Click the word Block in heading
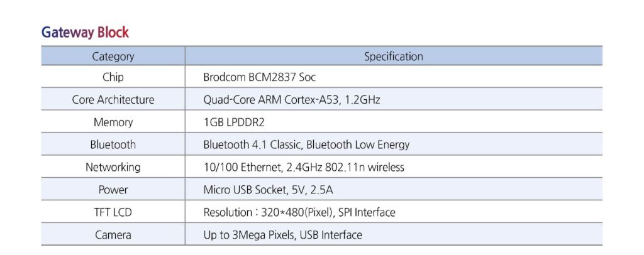The width and height of the screenshot is (644, 255). [x=113, y=32]
